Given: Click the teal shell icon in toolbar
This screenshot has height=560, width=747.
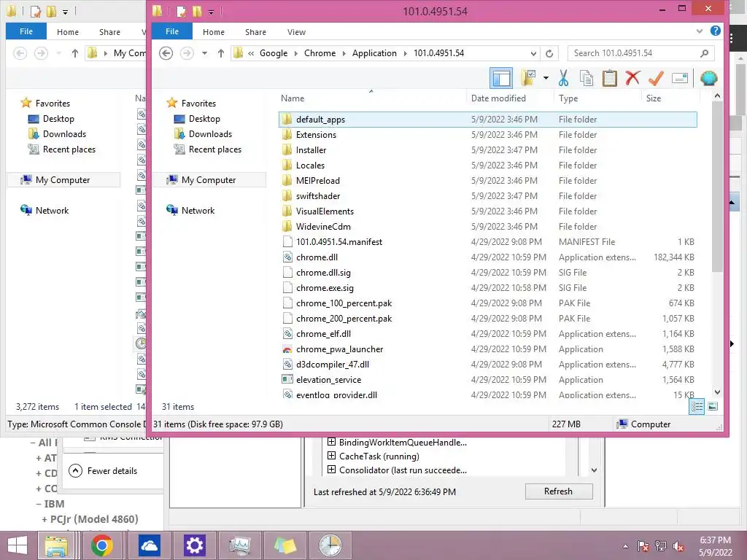Looking at the screenshot, I should coord(708,78).
